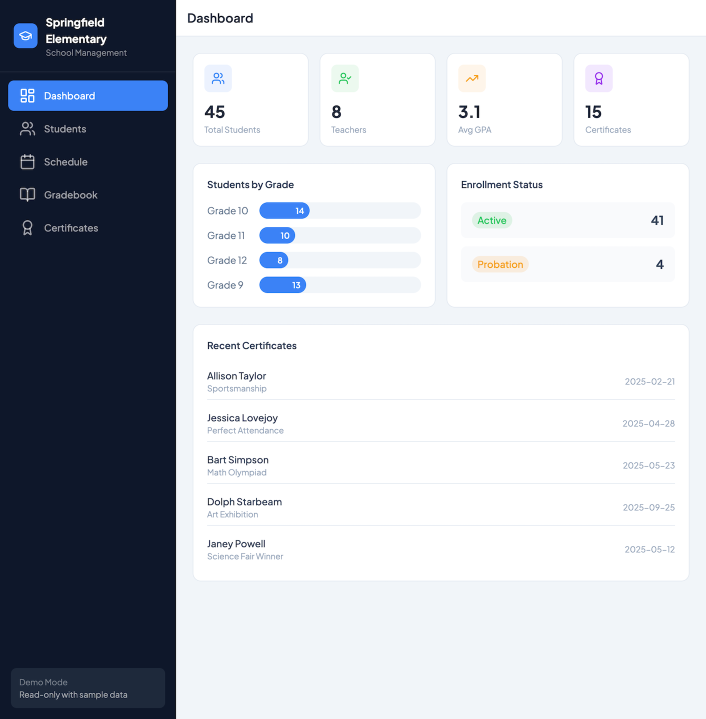Click the Springfield Elementary graduation cap logo
This screenshot has height=719, width=706.
pos(26,36)
